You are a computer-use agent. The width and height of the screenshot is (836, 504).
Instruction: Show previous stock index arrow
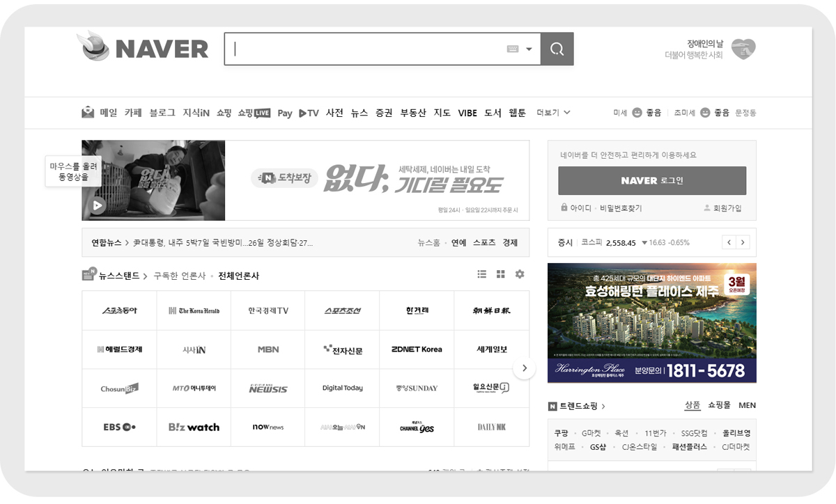point(729,242)
